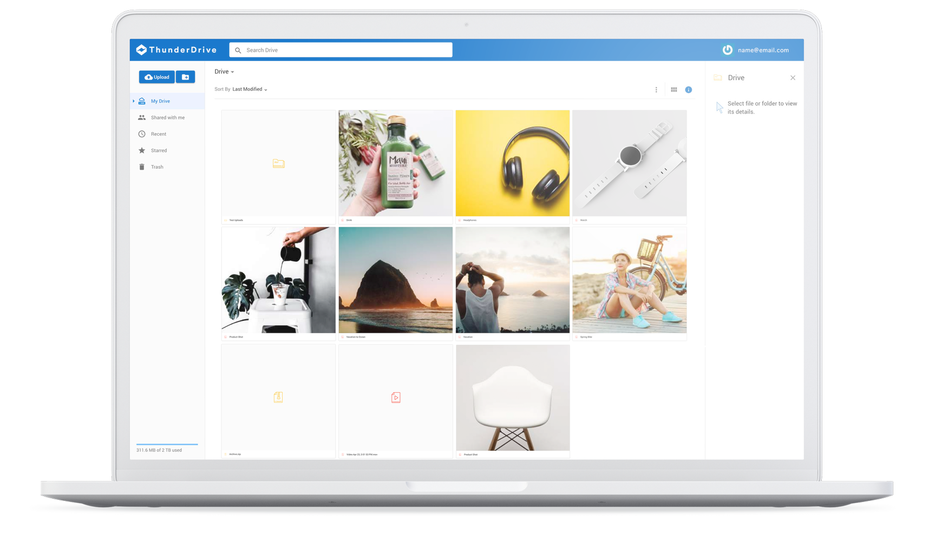
Task: Open the Sort By Last Modified dropdown
Action: 250,89
